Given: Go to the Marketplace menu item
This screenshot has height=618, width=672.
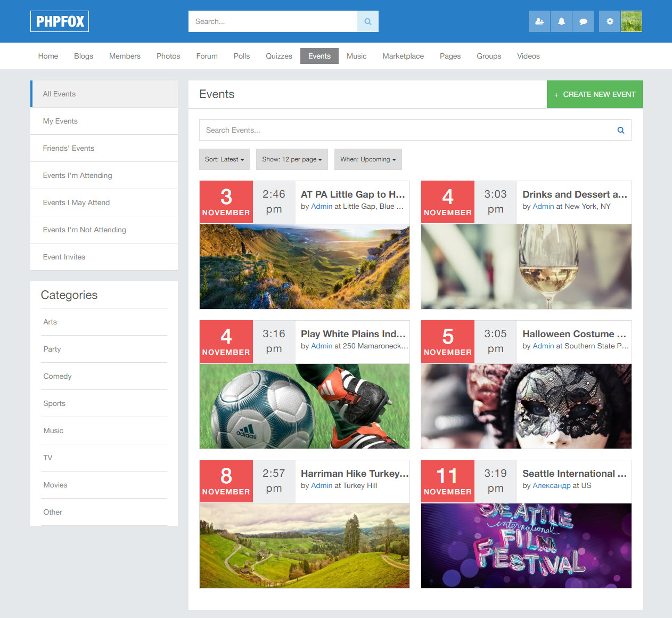Looking at the screenshot, I should click(x=403, y=56).
